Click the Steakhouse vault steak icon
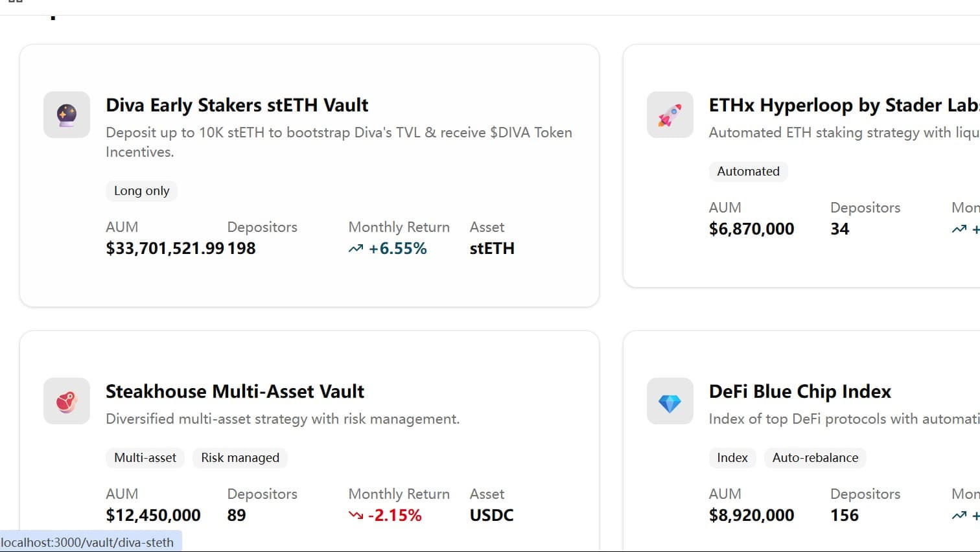Viewport: 980px width, 552px height. pyautogui.click(x=67, y=401)
